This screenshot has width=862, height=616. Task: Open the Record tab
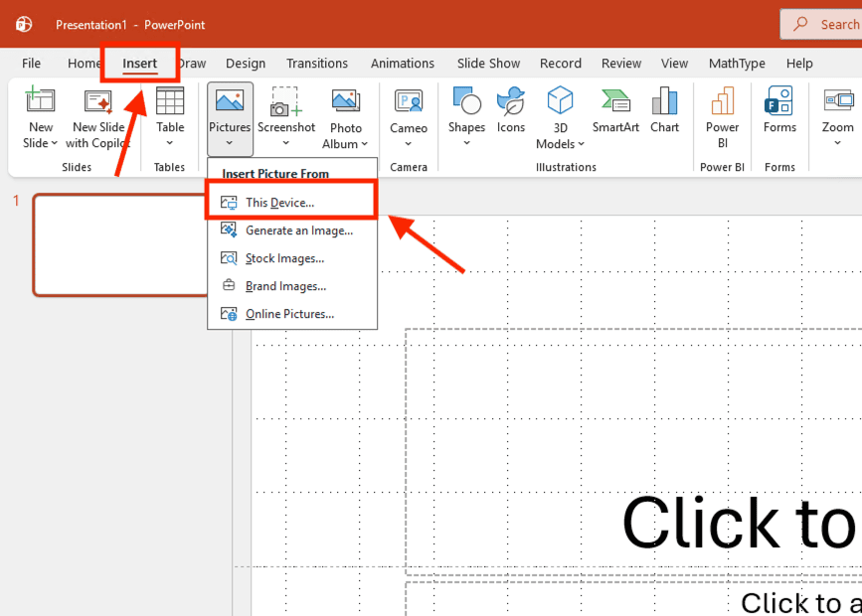[560, 64]
